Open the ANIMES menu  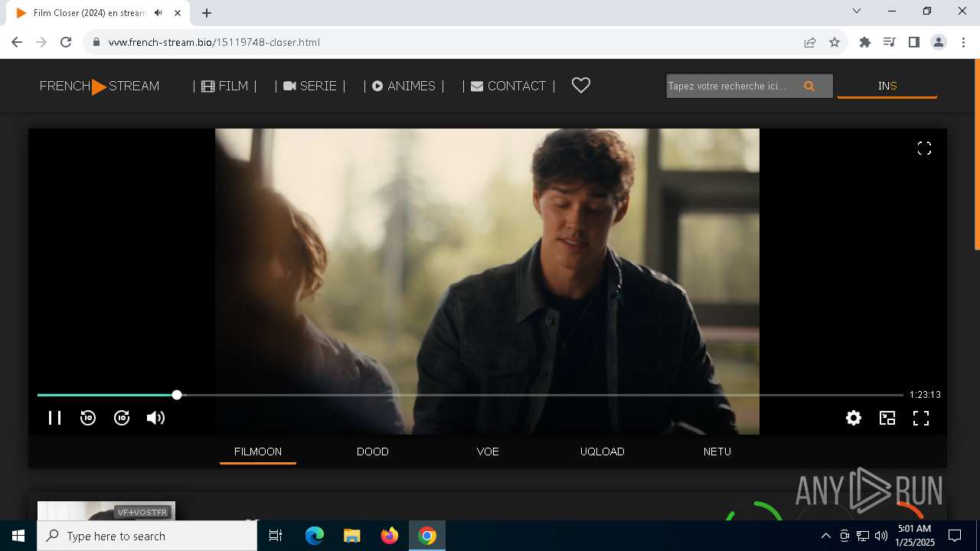click(x=403, y=86)
